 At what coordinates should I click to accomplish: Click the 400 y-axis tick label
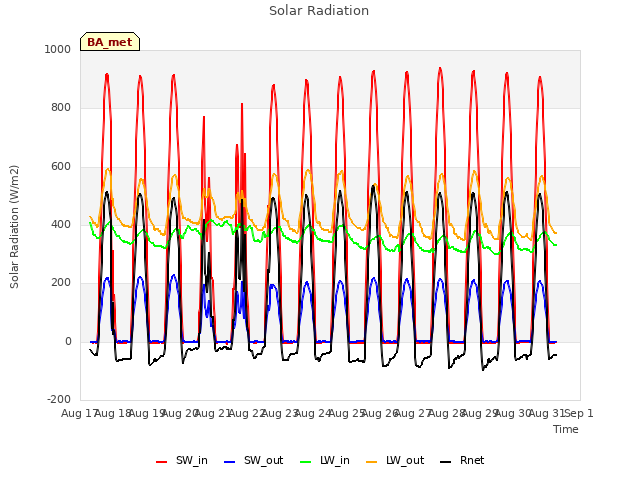coord(61,224)
